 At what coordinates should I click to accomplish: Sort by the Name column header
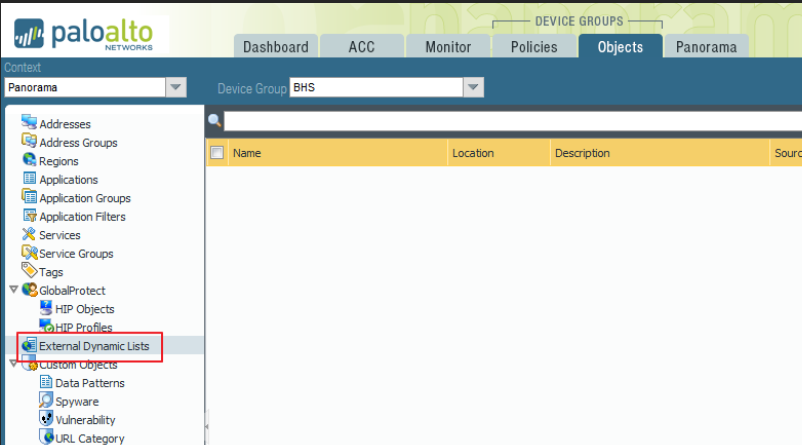pos(338,153)
